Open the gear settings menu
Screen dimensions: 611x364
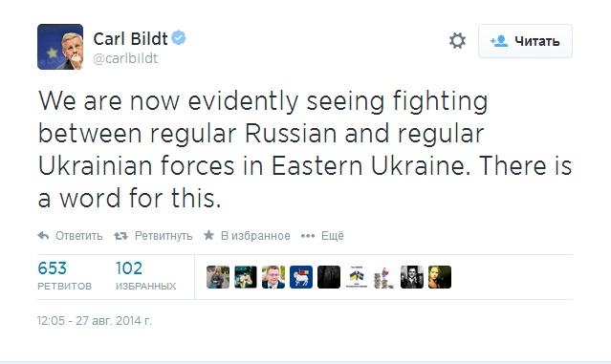click(x=457, y=40)
